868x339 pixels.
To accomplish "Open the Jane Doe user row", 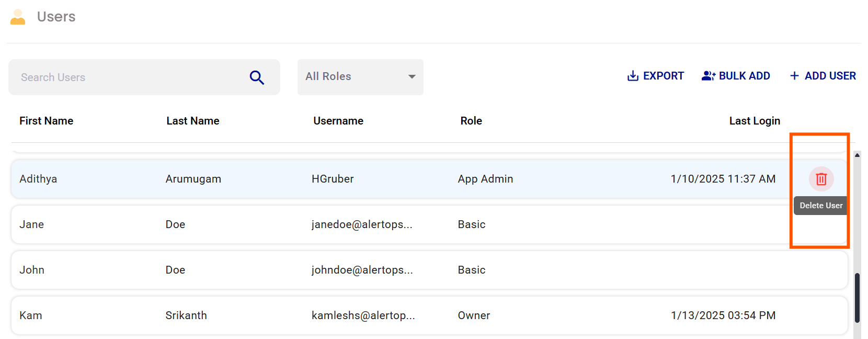I will click(366, 224).
